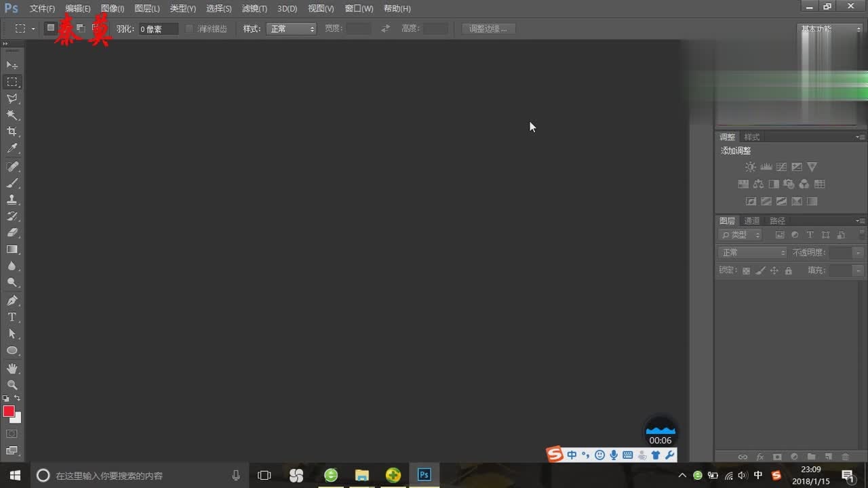Viewport: 868px width, 488px height.
Task: Open the 样式 style dropdown
Action: 292,29
